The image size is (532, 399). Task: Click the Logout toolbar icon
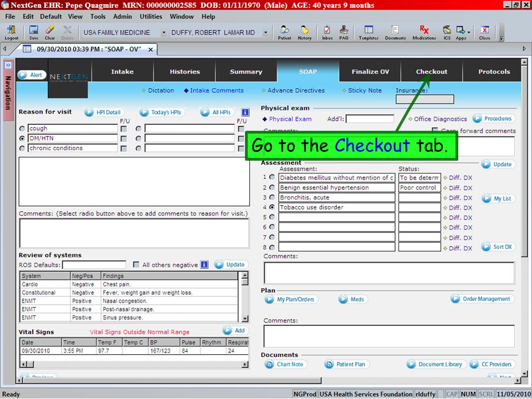(11, 33)
